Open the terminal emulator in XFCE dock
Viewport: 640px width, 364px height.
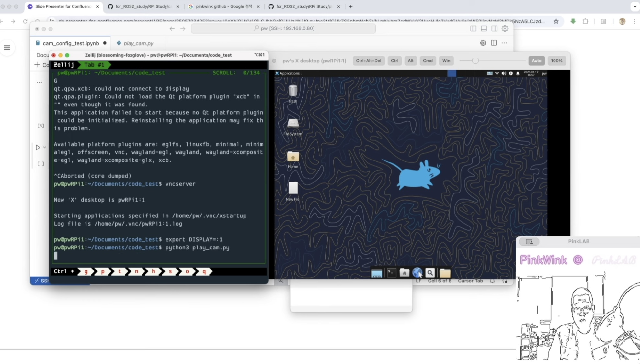[391, 273]
